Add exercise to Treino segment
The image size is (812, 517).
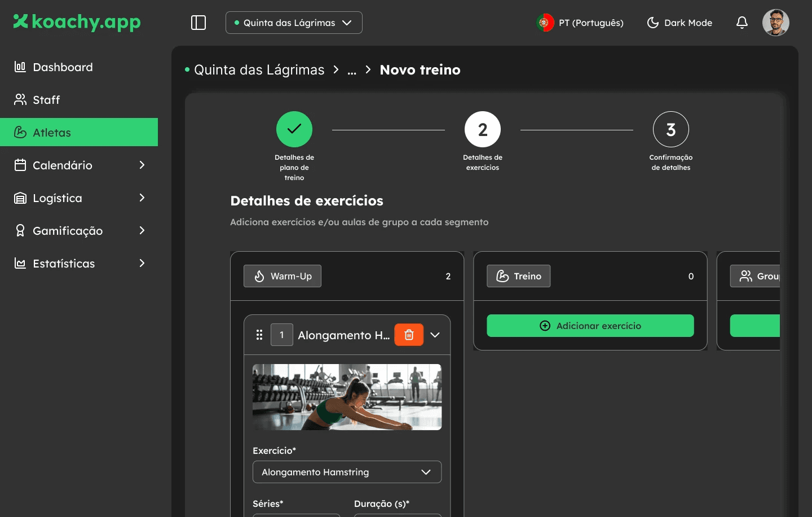(590, 326)
